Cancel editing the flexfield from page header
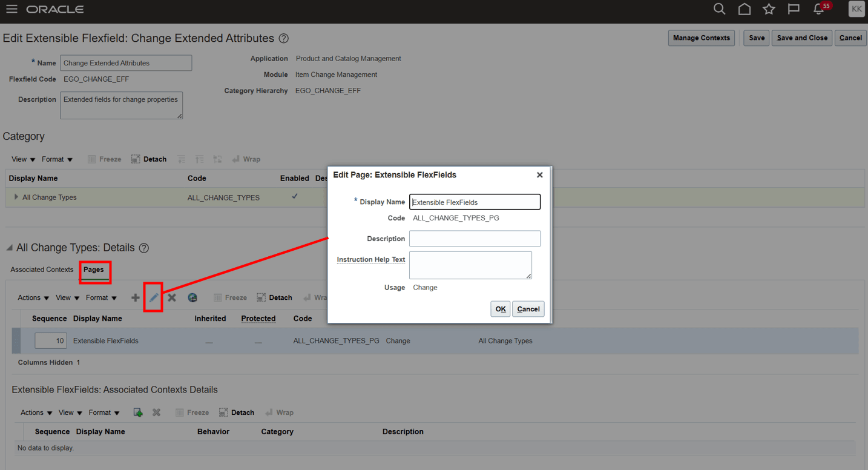Screen dimensions: 868x470 850,38
